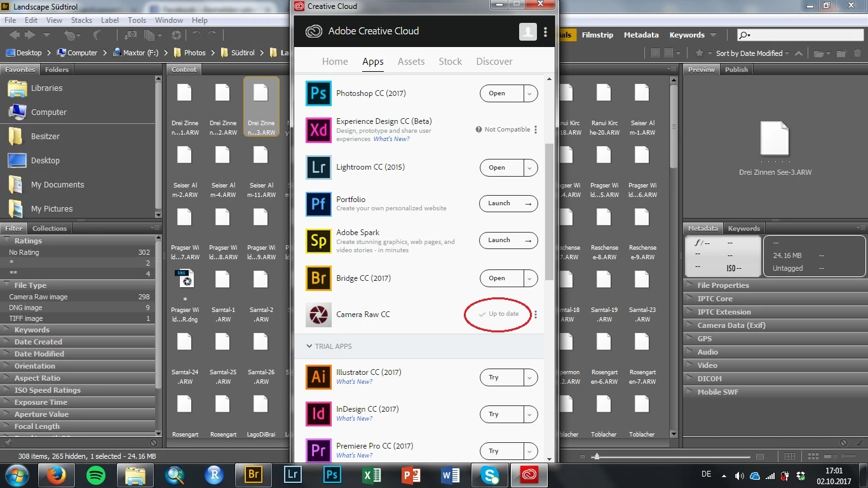Click Bridge Go forward arrow in toolbar

pos(31,35)
